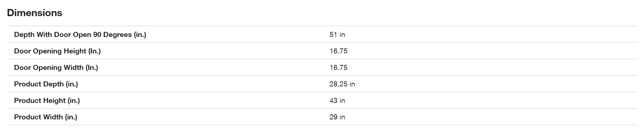Click the Door Opening Height 16.75 value

pyautogui.click(x=339, y=51)
